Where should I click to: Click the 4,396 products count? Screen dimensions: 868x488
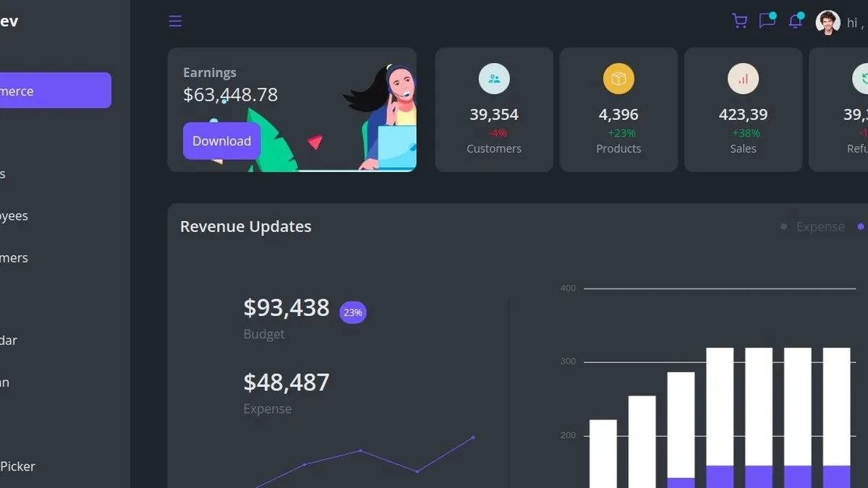pyautogui.click(x=618, y=114)
